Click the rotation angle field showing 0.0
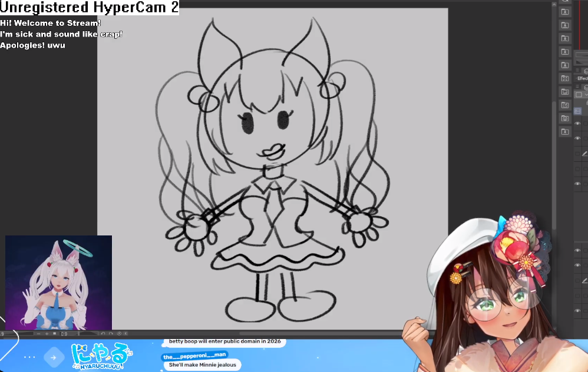 (67, 333)
